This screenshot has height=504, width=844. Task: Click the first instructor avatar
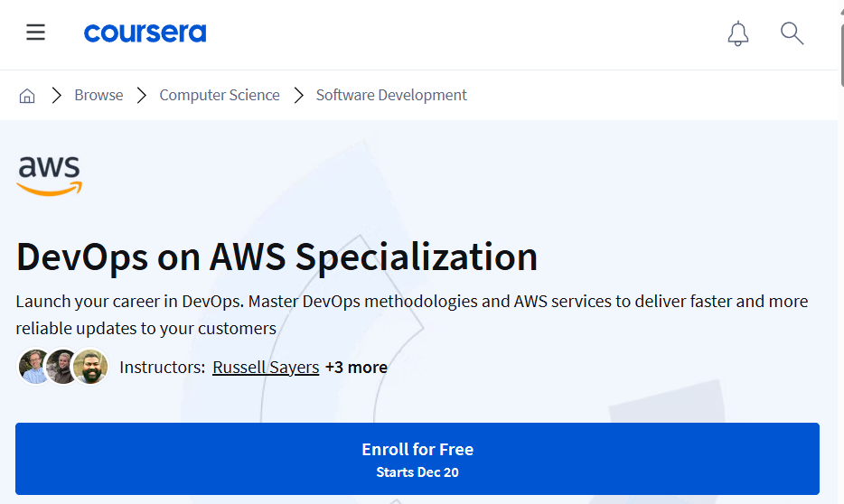pos(34,367)
